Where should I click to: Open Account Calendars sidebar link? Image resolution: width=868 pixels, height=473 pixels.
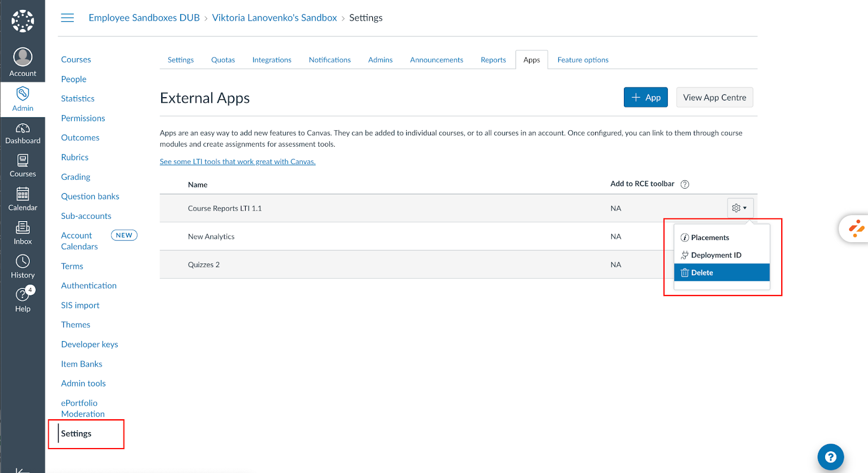point(80,241)
